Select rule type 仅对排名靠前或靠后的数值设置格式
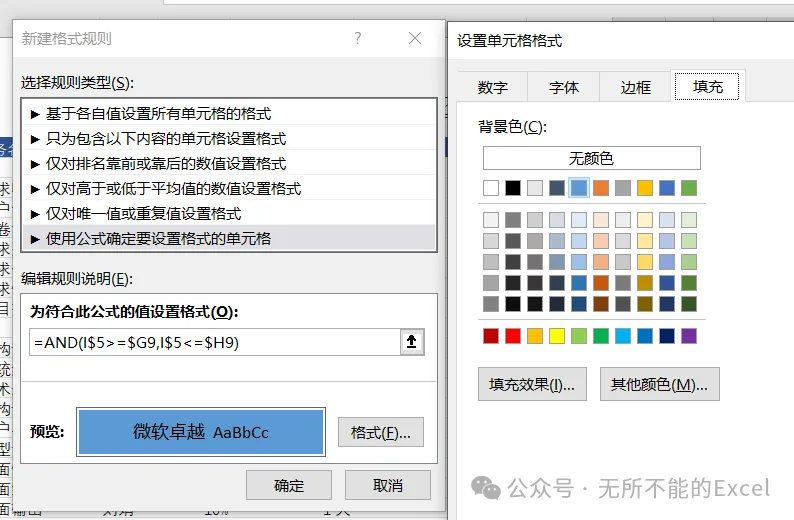Viewport: 794px width, 520px height. coord(229,163)
